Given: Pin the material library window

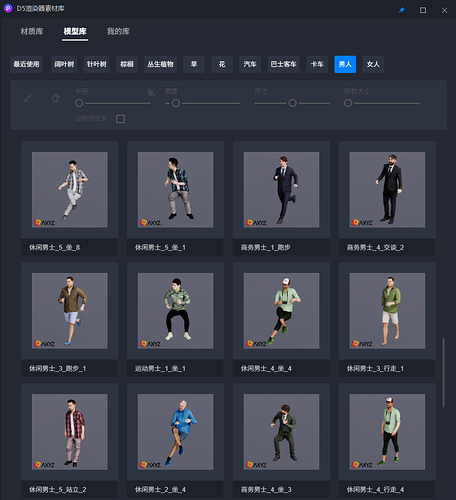Looking at the screenshot, I should tap(401, 10).
